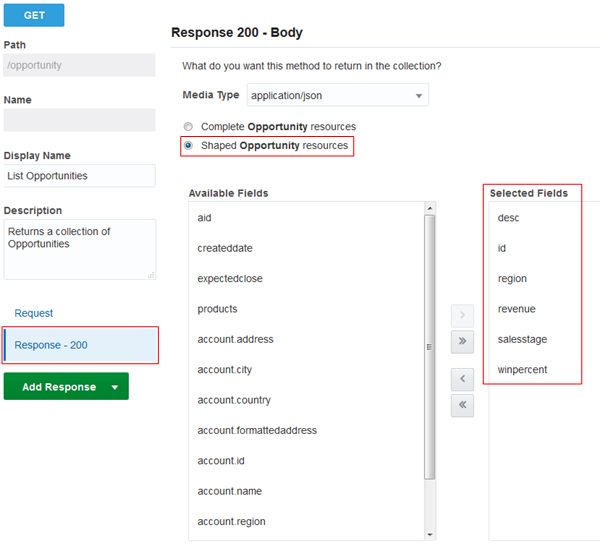Select salesstage in Selected Fields
The width and height of the screenshot is (600, 559).
click(x=522, y=340)
